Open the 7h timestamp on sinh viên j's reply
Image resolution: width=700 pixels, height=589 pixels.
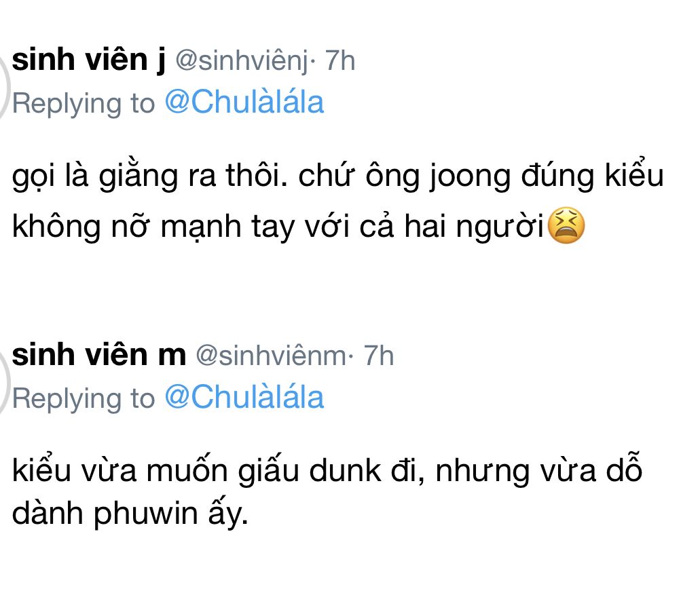340,62
